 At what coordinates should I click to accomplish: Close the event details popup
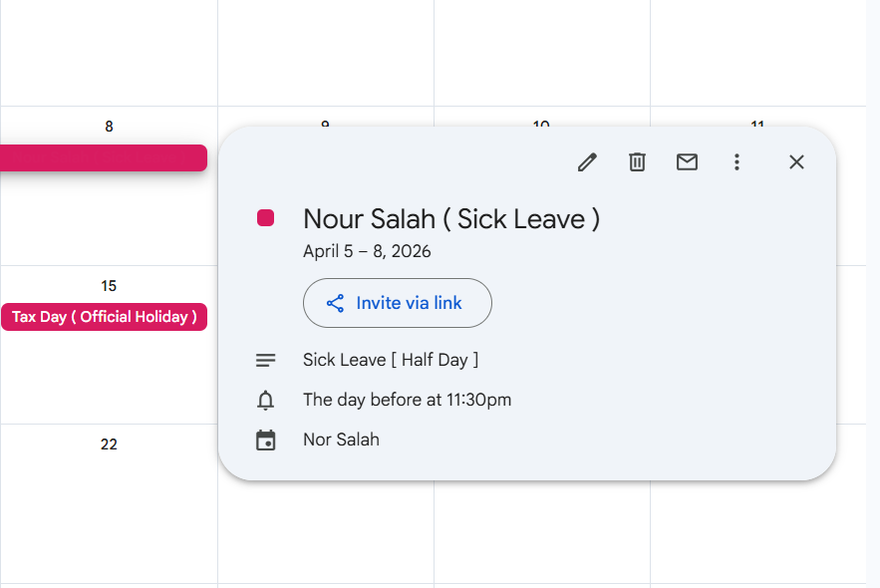[x=796, y=162]
